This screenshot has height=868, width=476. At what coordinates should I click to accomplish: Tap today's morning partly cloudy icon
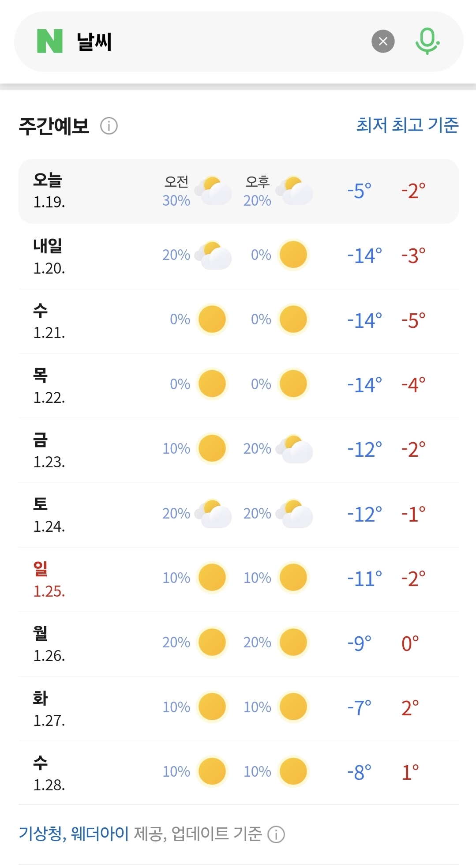(214, 191)
